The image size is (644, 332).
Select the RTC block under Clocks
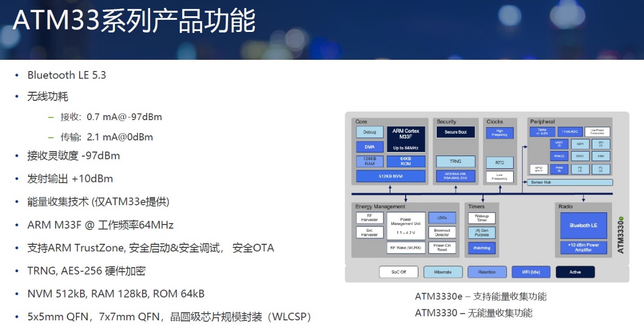click(x=499, y=162)
